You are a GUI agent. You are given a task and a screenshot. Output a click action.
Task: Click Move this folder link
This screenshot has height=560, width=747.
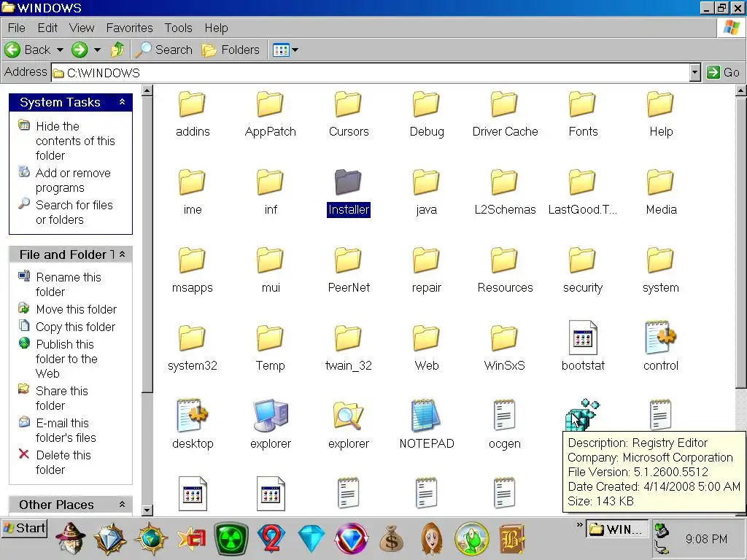[76, 309]
